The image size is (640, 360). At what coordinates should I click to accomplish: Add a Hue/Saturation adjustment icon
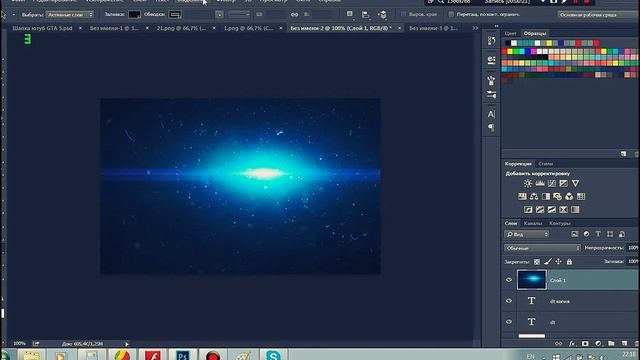522,196
